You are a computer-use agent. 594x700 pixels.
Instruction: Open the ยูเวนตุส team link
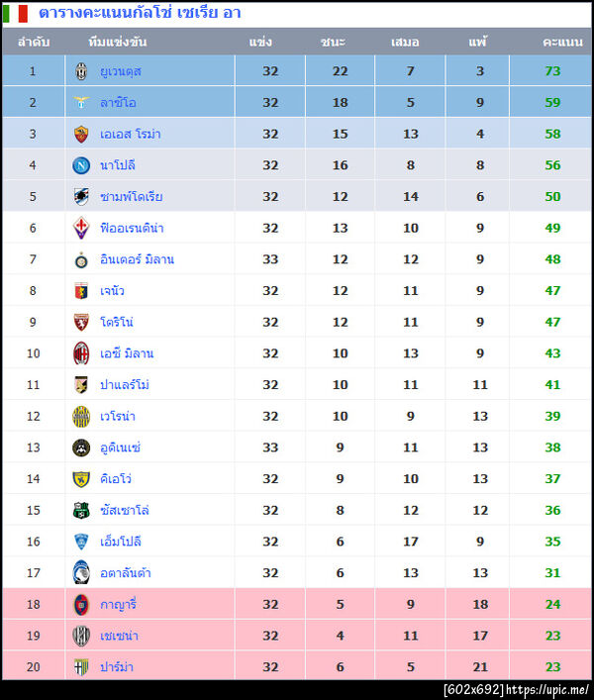pos(121,71)
